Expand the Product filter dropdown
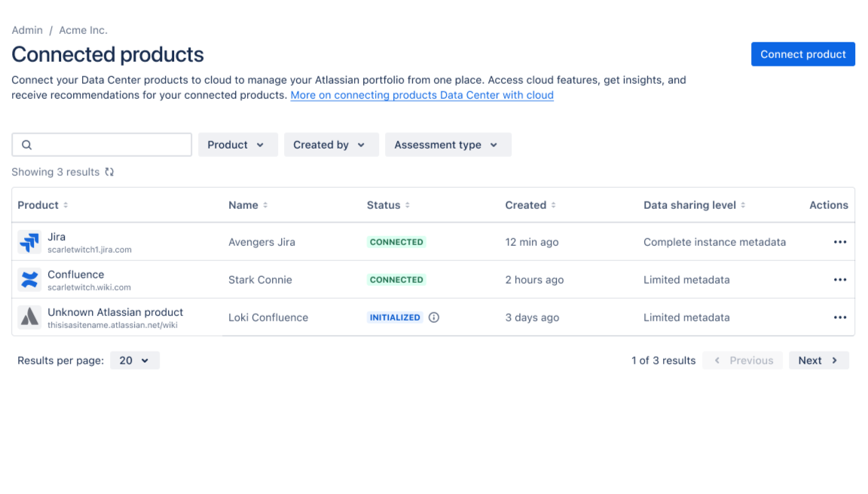The width and height of the screenshot is (868, 494). coord(237,145)
